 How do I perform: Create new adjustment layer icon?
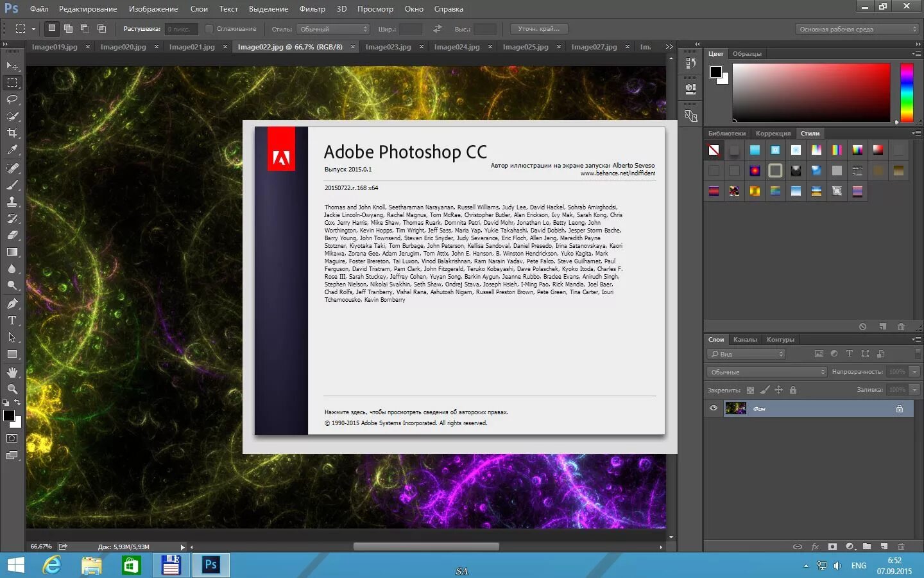[x=850, y=547]
